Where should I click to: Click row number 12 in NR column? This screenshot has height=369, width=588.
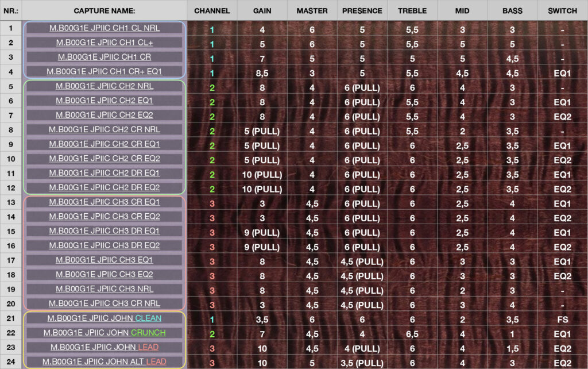click(x=11, y=188)
